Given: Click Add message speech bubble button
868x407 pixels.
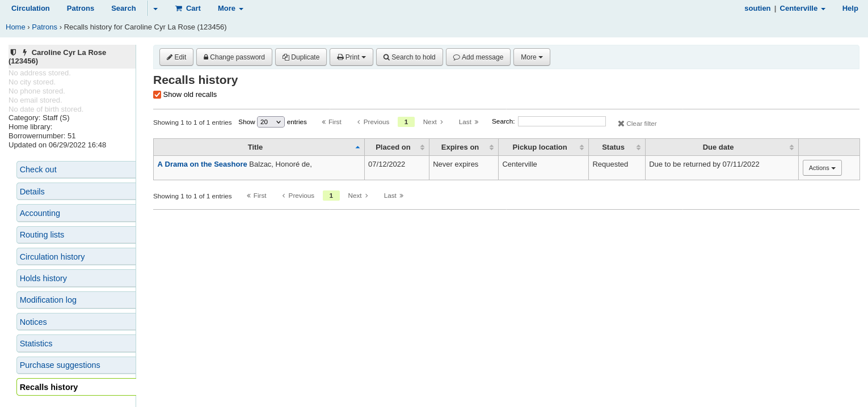Looking at the screenshot, I should pyautogui.click(x=478, y=57).
